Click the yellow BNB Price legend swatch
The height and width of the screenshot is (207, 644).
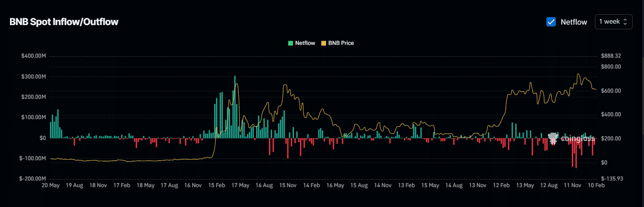323,43
